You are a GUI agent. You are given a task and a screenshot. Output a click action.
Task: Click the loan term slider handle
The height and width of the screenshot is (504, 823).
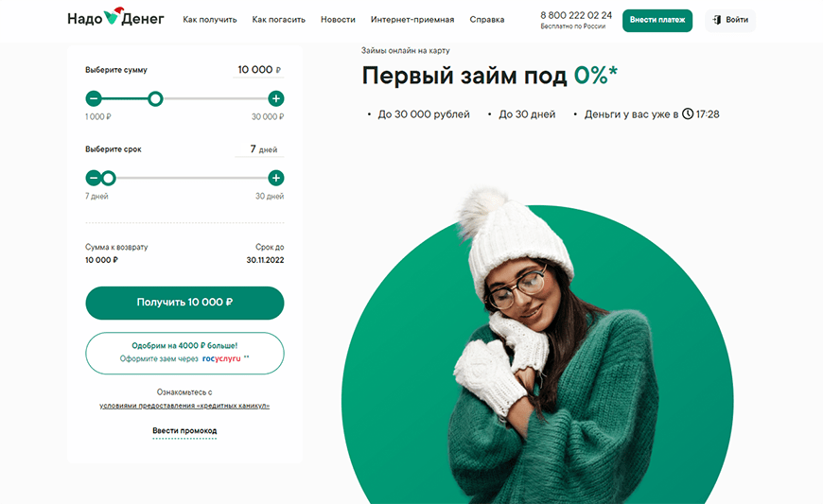click(x=109, y=179)
